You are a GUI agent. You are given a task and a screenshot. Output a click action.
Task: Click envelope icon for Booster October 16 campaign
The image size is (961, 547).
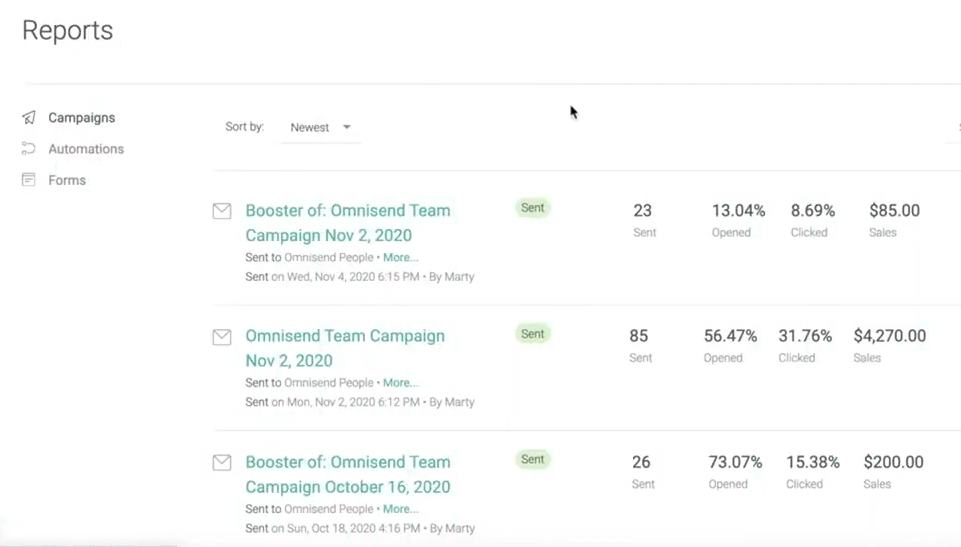click(222, 462)
